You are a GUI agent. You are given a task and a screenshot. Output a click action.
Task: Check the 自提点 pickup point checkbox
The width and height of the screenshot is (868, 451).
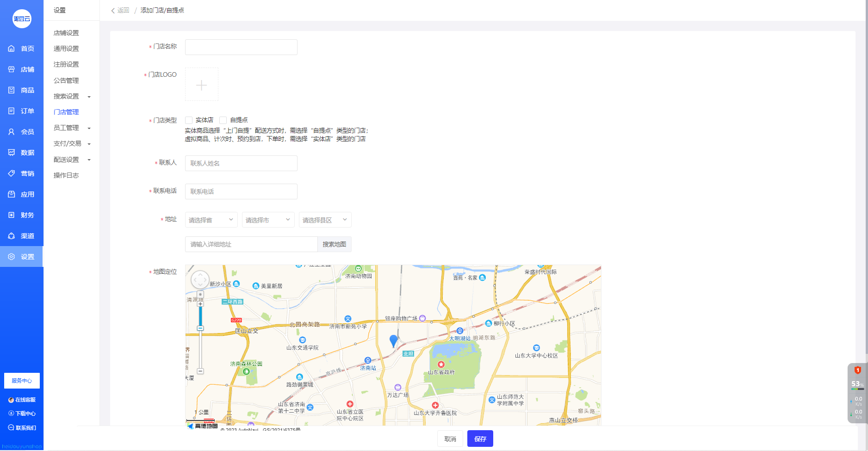223,120
